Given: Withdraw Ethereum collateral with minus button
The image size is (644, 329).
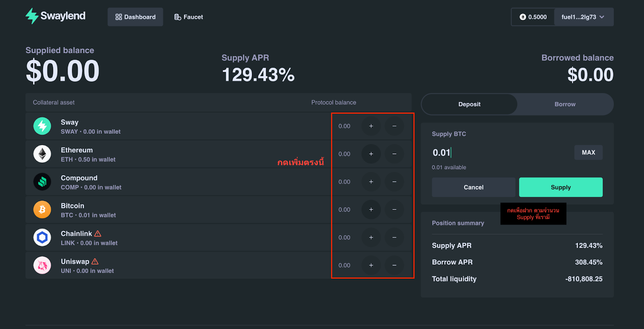Looking at the screenshot, I should pyautogui.click(x=394, y=154).
